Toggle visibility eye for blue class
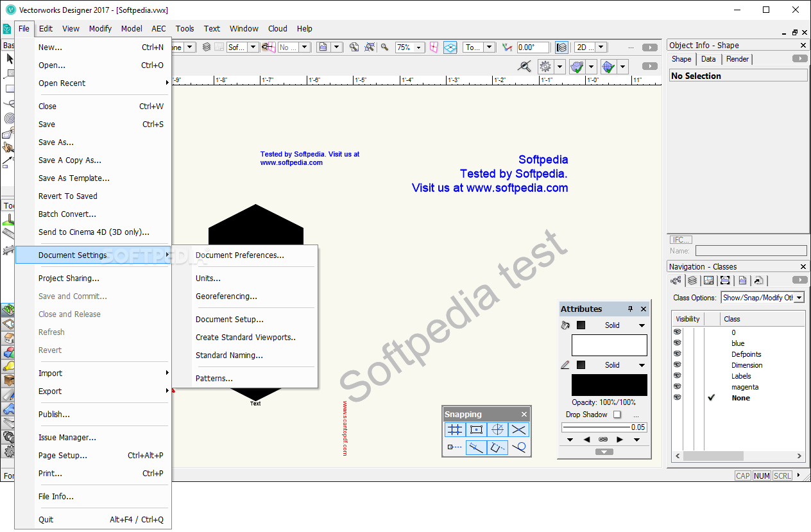The image size is (811, 532). point(677,343)
